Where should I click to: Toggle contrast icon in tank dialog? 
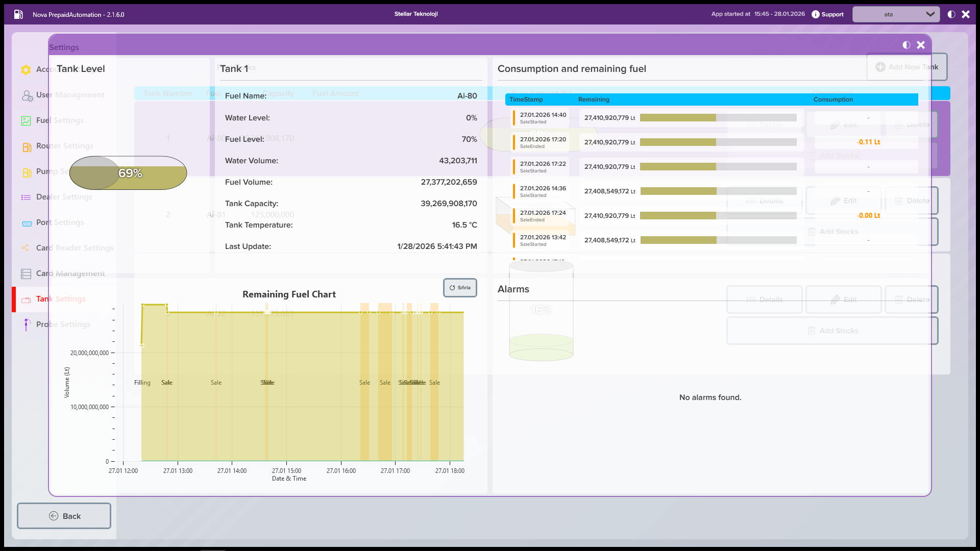906,45
